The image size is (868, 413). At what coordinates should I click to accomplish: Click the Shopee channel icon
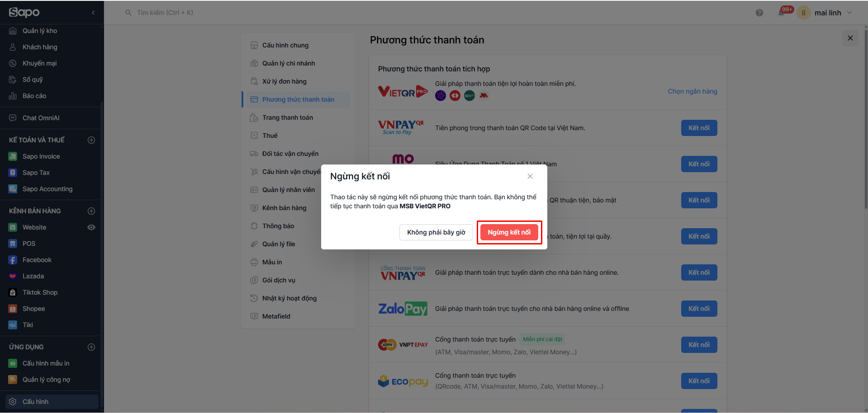13,309
